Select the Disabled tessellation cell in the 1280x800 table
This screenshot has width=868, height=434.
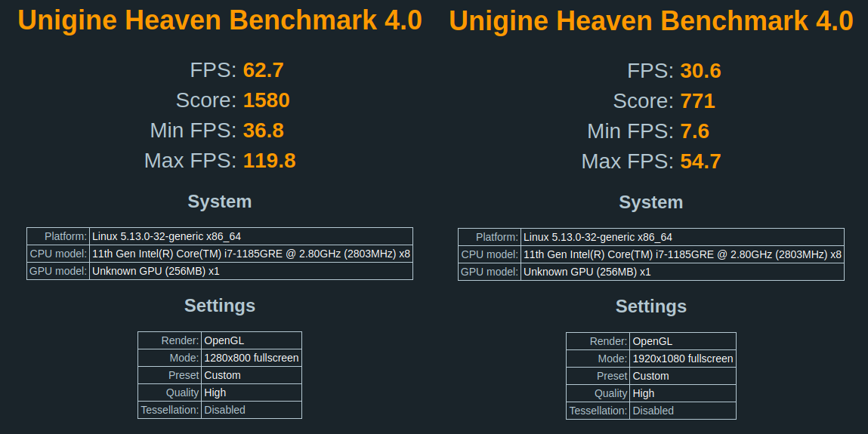click(x=252, y=410)
